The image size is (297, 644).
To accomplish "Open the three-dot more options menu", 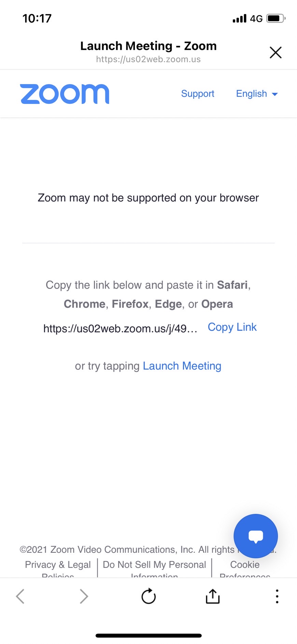I will point(277,596).
